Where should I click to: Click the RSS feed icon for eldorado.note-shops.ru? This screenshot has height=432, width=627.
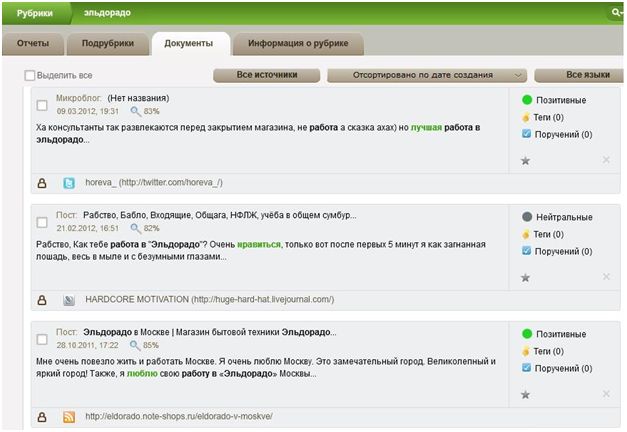click(x=69, y=416)
